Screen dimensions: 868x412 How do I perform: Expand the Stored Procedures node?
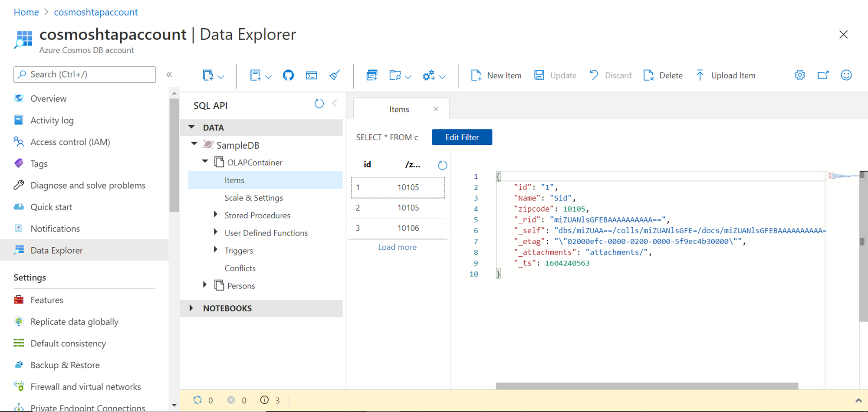click(216, 214)
